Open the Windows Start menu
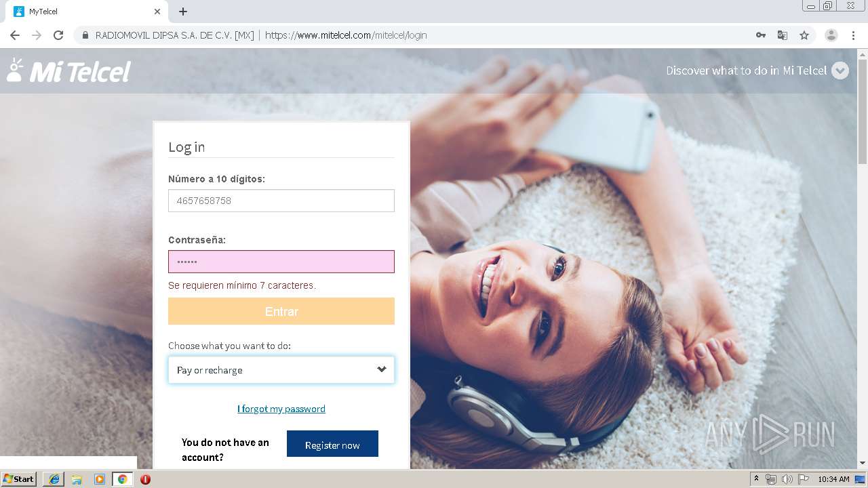 19,479
